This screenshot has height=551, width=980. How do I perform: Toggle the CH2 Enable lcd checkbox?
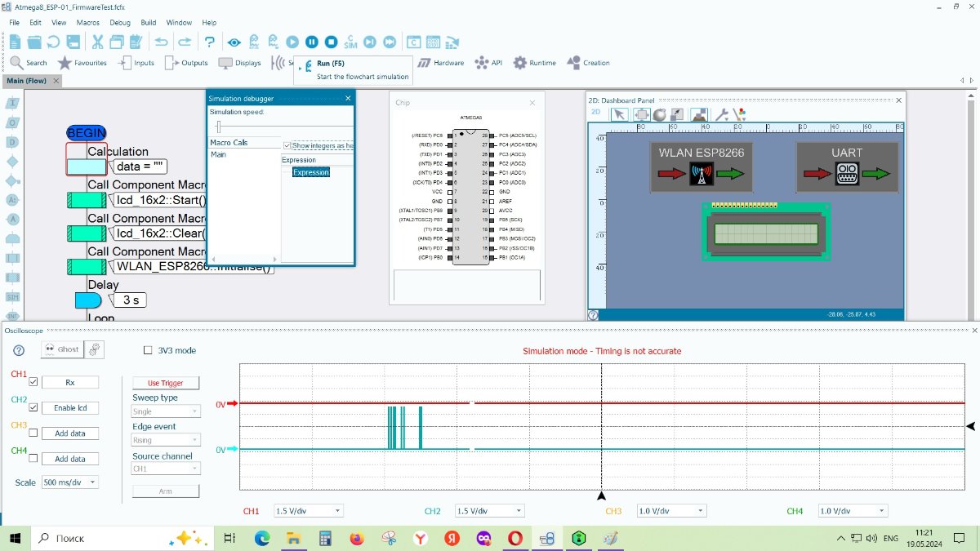tap(33, 407)
